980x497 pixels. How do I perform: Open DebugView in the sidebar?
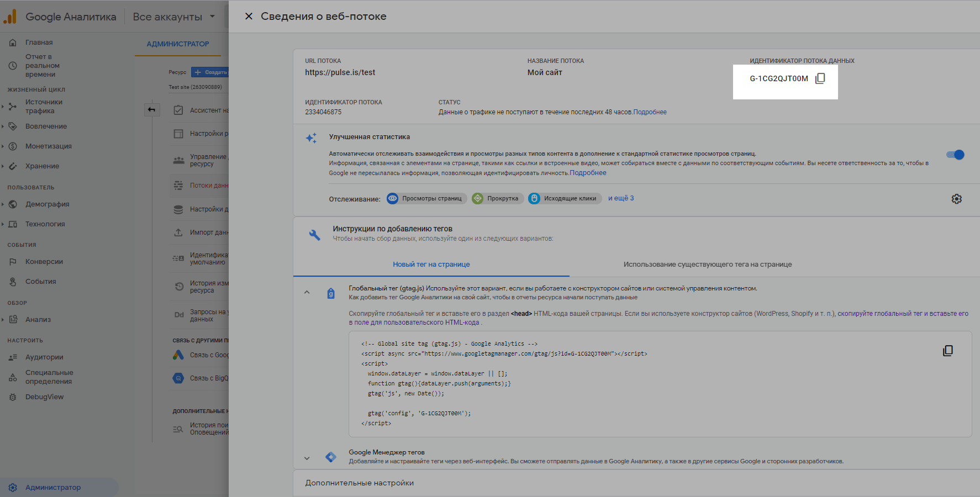[44, 397]
